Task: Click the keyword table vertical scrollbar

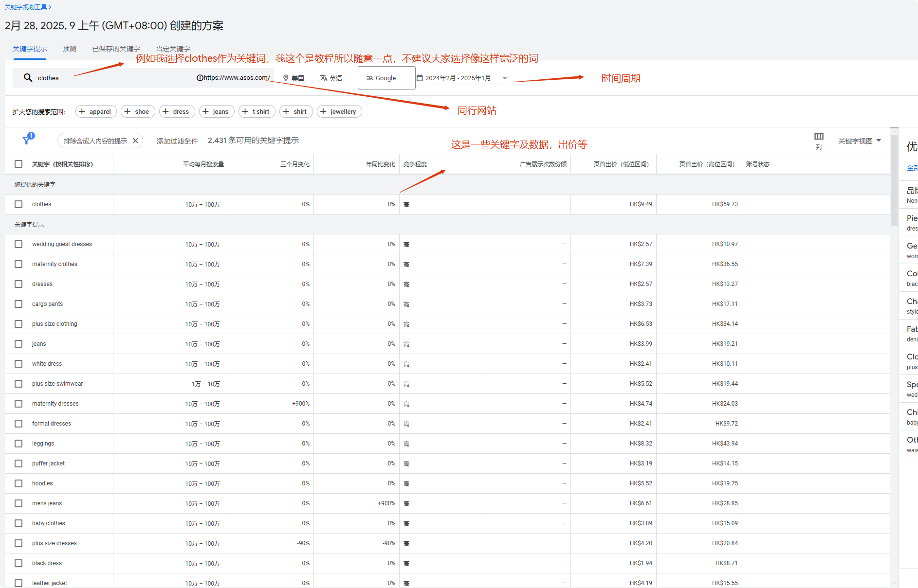Action: [894, 180]
